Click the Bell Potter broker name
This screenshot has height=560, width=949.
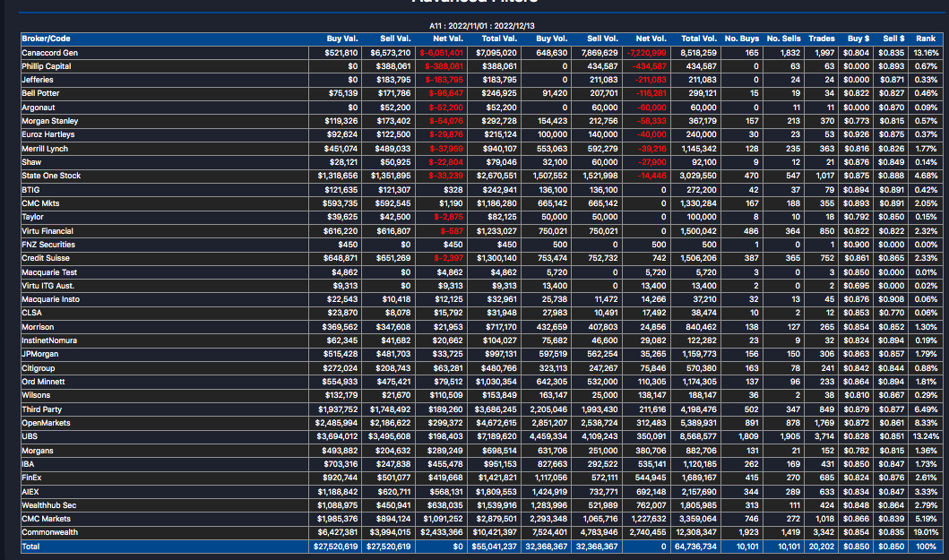pyautogui.click(x=40, y=93)
